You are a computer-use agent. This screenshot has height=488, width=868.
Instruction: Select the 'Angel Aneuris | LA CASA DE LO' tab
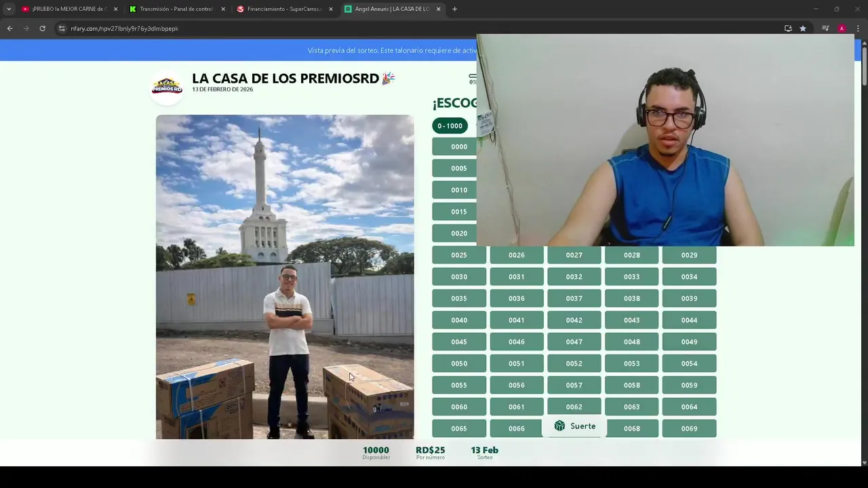click(392, 9)
